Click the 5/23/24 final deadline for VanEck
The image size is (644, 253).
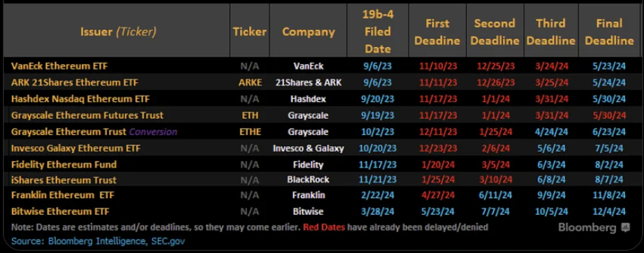pos(609,66)
